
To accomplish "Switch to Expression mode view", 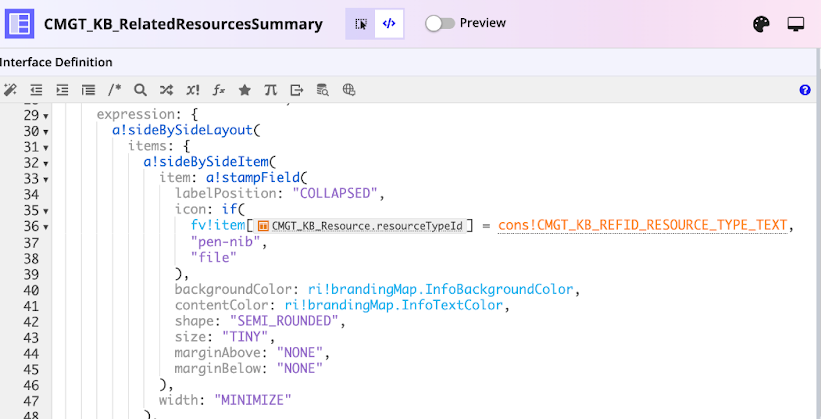I will tap(389, 24).
